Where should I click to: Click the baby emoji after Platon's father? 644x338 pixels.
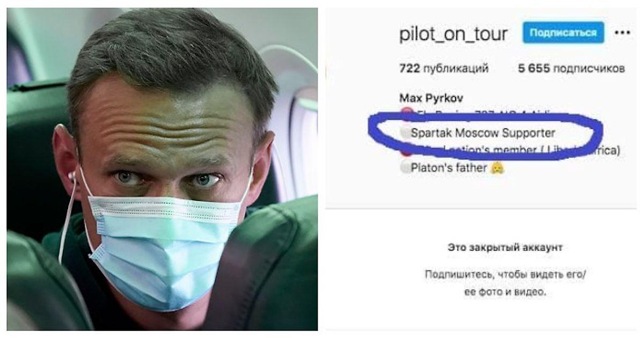tap(498, 168)
